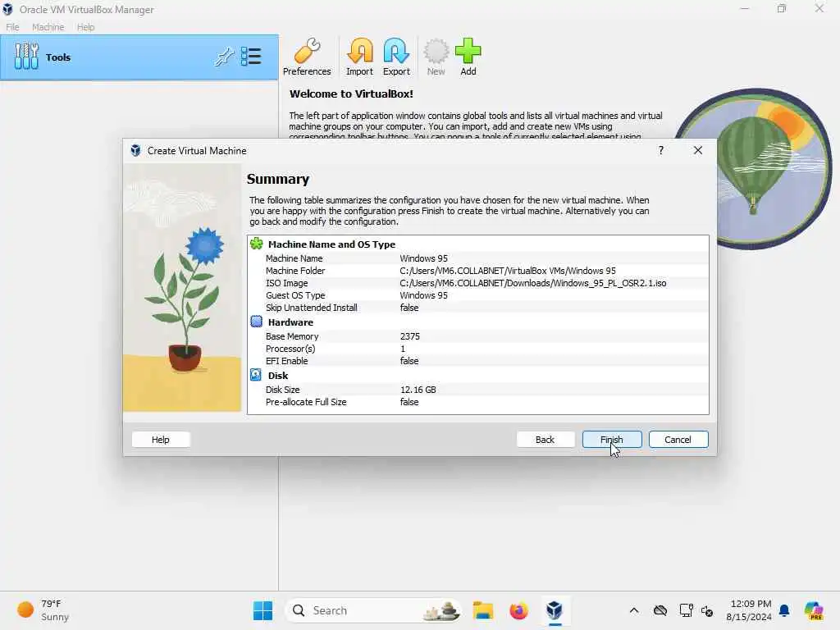Click the Import appliance toolbar icon

point(359,57)
